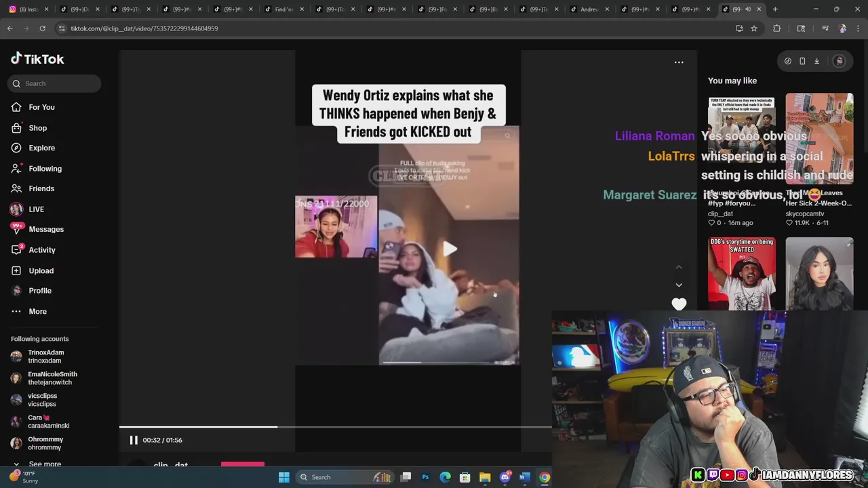Screen dimensions: 868x488
Task: Mute the active tab's audio icon
Action: [x=748, y=9]
